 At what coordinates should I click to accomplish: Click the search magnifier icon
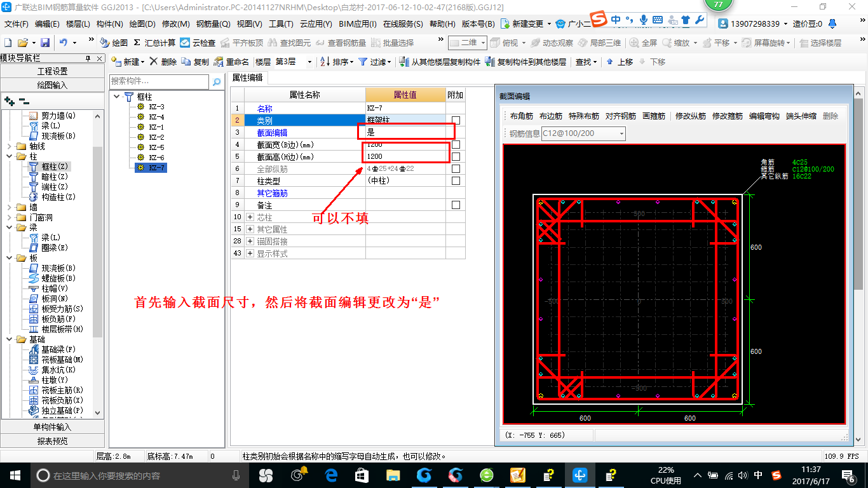216,82
